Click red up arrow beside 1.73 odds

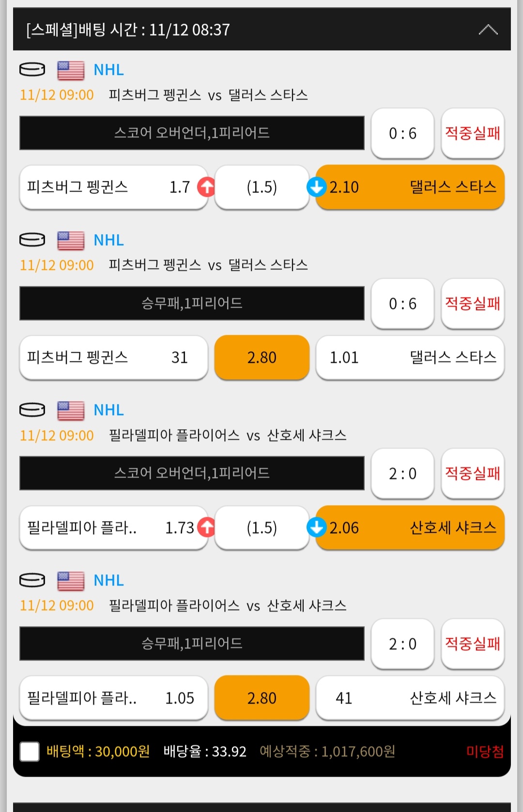(x=206, y=527)
